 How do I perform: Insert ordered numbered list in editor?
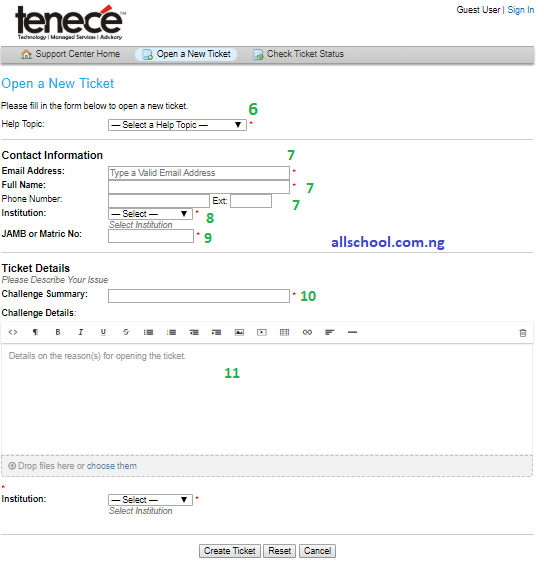(171, 332)
